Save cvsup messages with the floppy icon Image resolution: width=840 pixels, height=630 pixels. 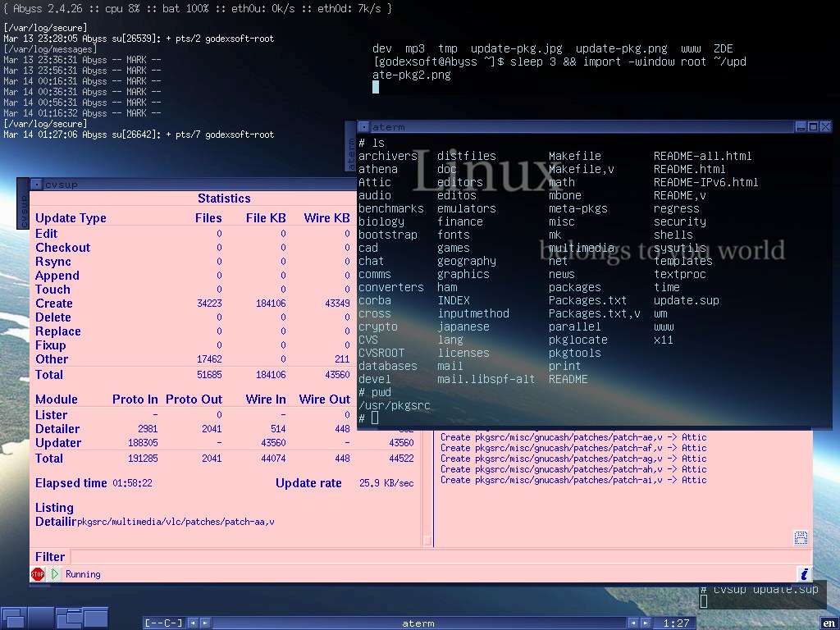[x=801, y=538]
